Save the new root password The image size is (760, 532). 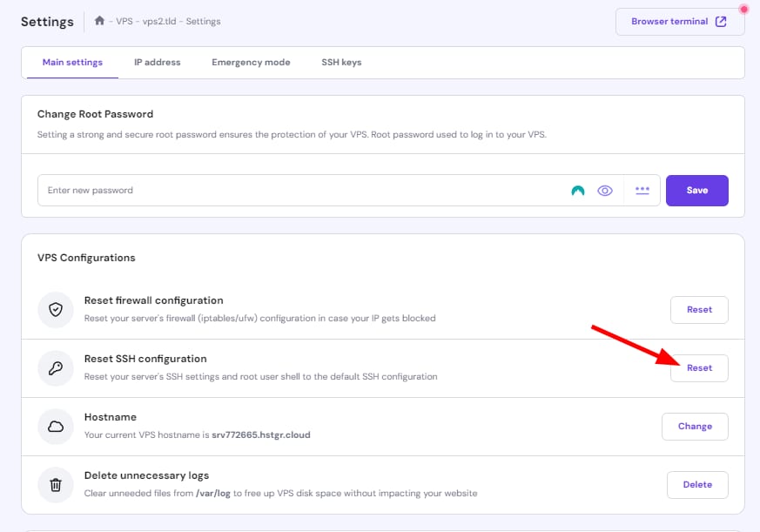[696, 191]
